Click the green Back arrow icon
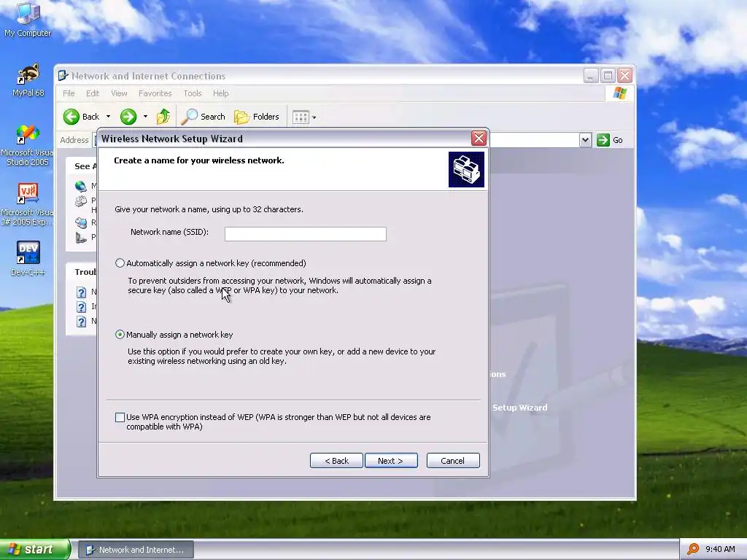The height and width of the screenshot is (560, 747). pos(71,117)
